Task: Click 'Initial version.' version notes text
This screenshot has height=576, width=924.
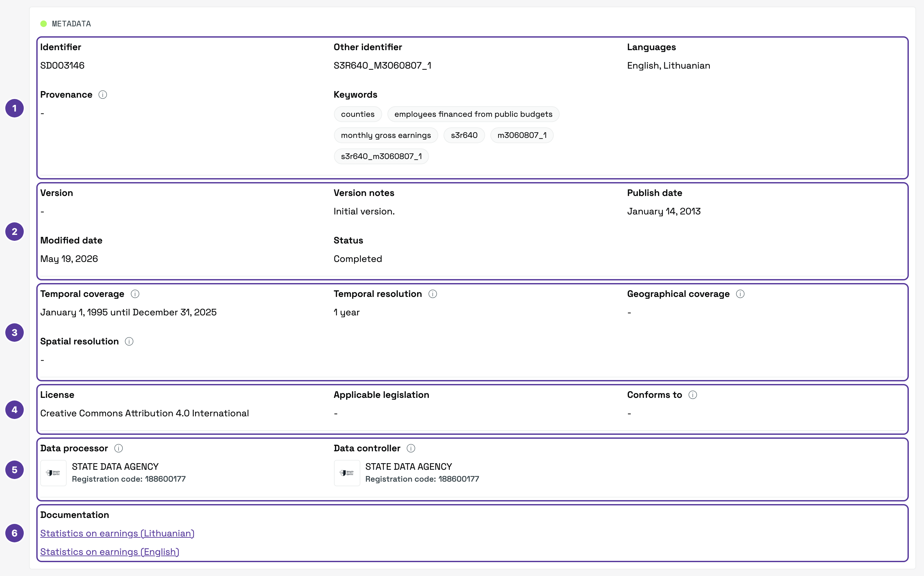Action: [364, 211]
